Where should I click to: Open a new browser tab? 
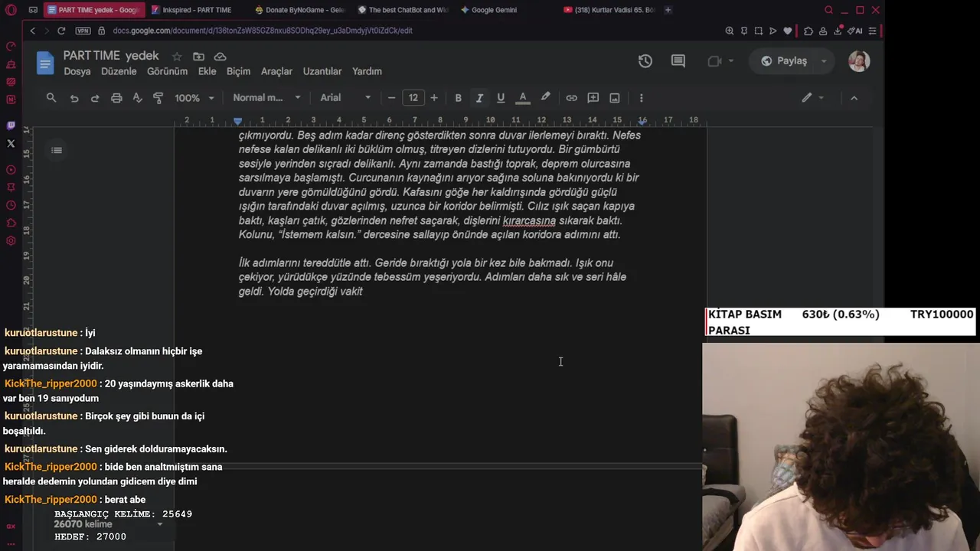pyautogui.click(x=668, y=10)
